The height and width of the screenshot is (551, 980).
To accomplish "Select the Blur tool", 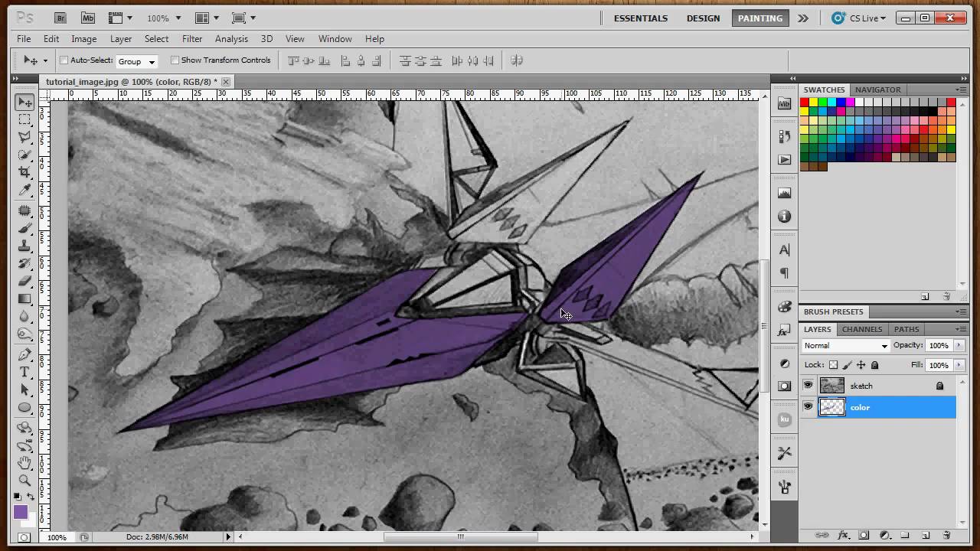I will pos(25,316).
